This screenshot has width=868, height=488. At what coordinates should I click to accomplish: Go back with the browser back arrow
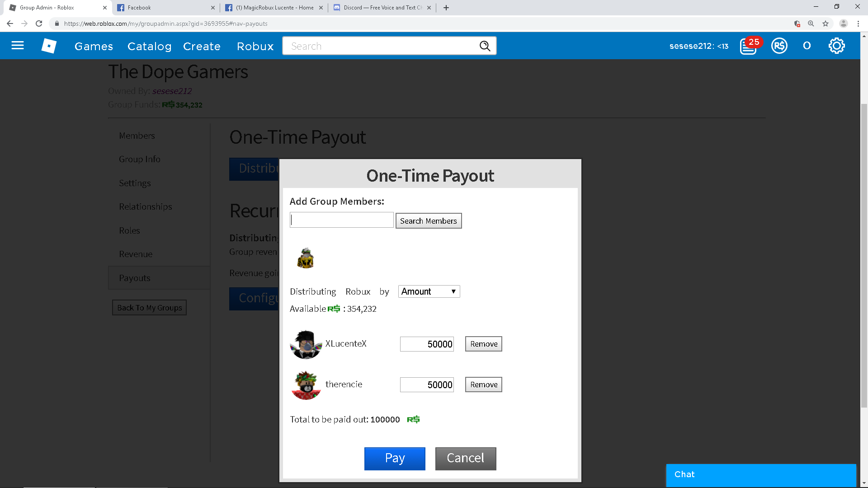point(10,23)
